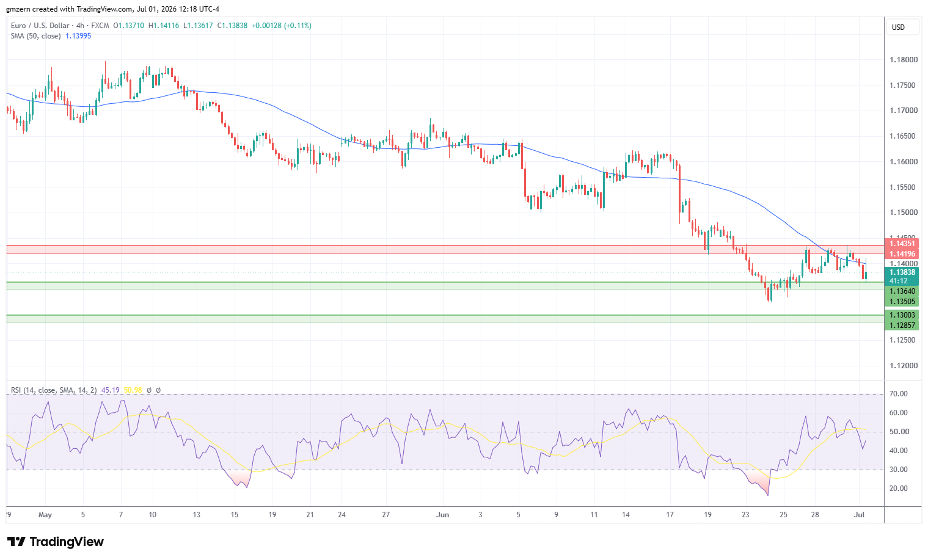Click the purple RSI value 45.19
Image resolution: width=928 pixels, height=560 pixels.
[x=110, y=390]
